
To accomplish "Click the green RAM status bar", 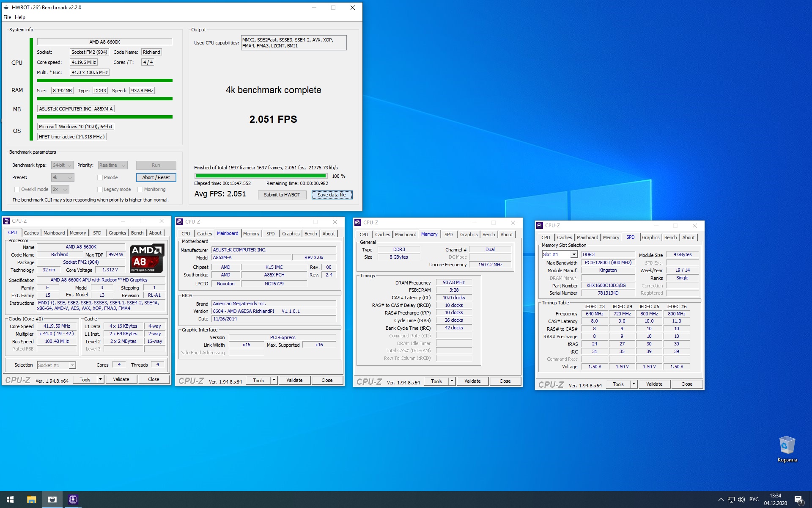I will (x=104, y=99).
